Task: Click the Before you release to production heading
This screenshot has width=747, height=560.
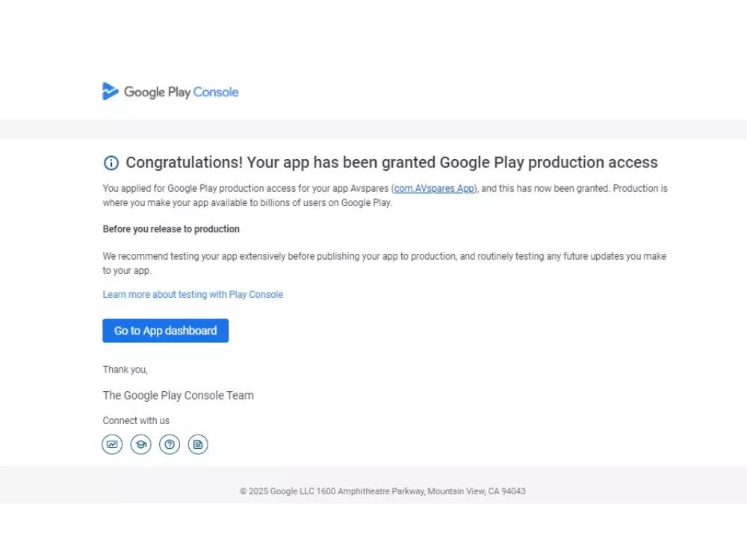Action: [171, 229]
